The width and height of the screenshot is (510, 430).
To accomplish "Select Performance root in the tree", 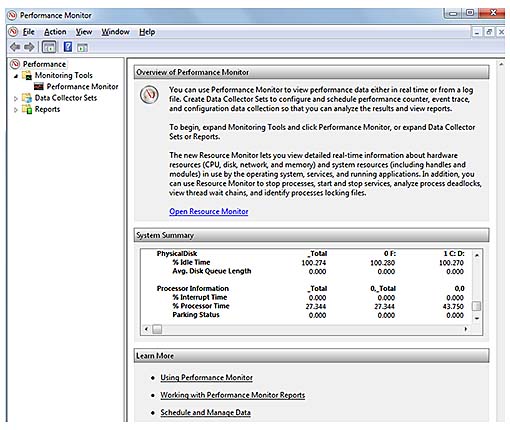I will pos(44,64).
